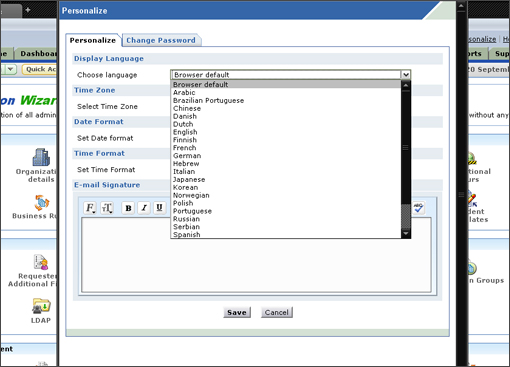The height and width of the screenshot is (367, 510).
Task: Select Chinese in language list
Action: 286,108
